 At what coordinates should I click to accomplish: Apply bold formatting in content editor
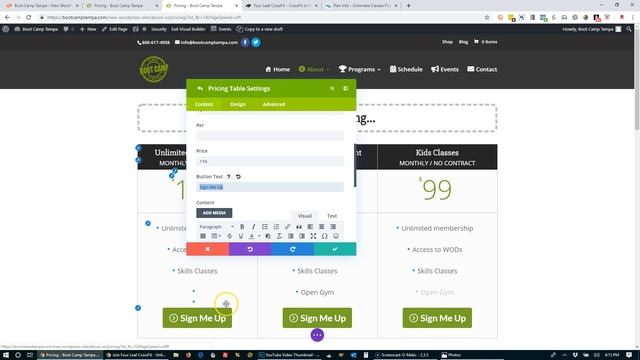point(242,227)
